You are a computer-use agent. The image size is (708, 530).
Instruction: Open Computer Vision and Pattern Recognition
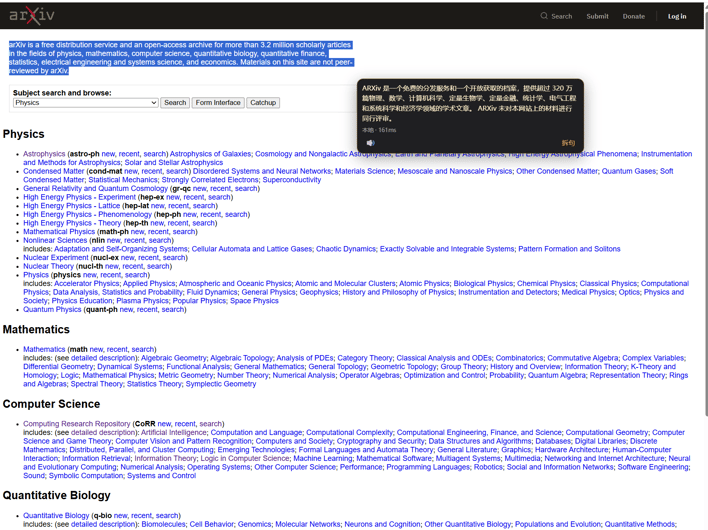point(183,441)
